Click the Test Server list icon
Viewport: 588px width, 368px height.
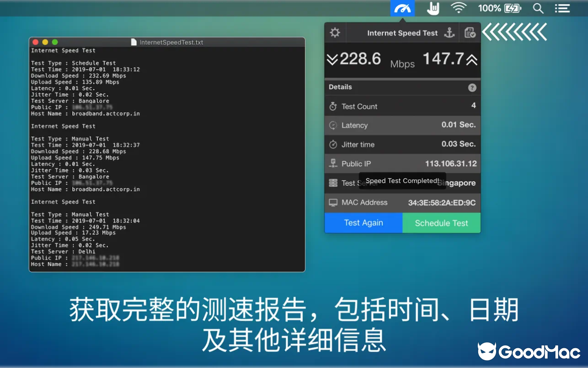[334, 183]
